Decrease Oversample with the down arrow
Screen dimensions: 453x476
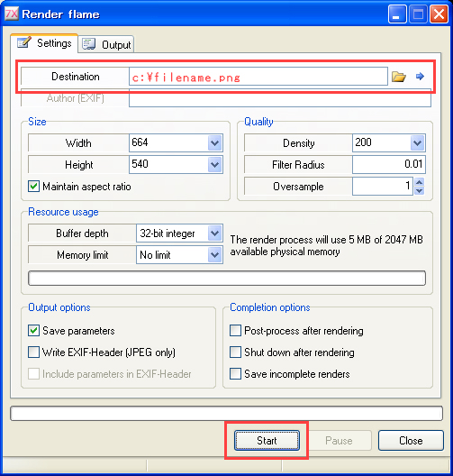420,190
